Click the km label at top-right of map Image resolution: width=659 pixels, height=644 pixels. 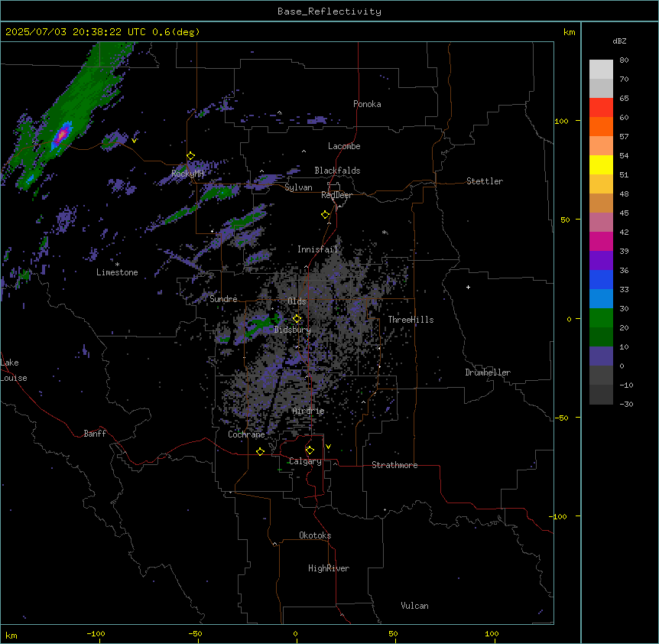tap(569, 32)
